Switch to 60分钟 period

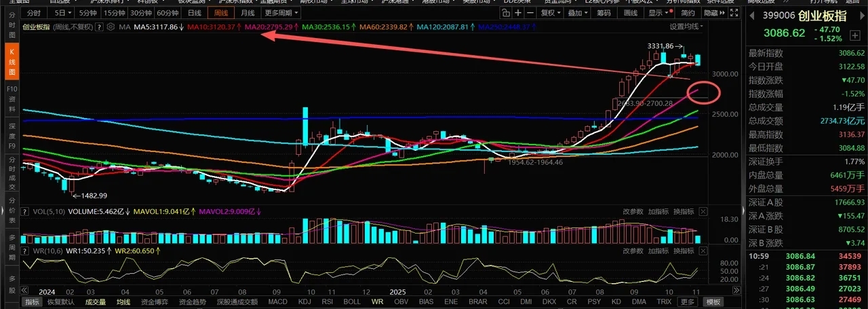click(167, 13)
